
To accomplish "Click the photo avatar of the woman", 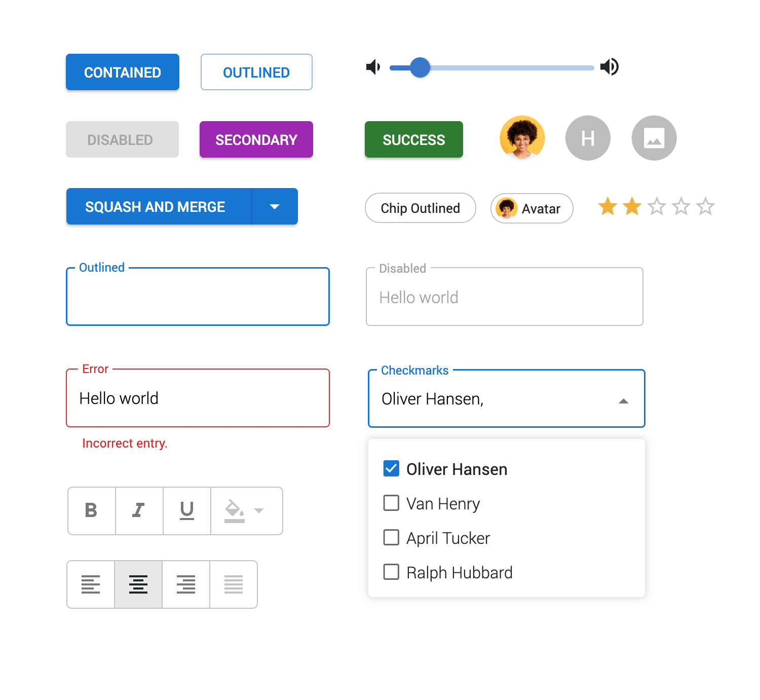I will pos(522,138).
